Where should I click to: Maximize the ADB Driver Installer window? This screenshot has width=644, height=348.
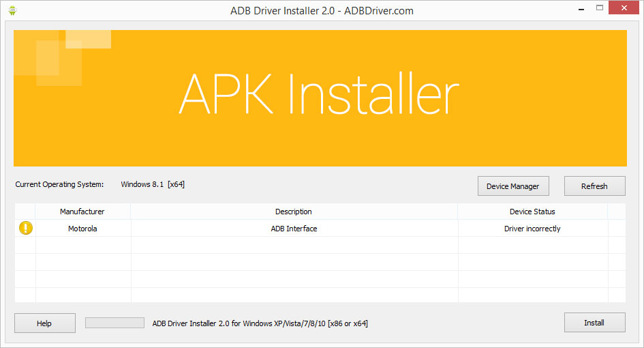click(x=600, y=10)
